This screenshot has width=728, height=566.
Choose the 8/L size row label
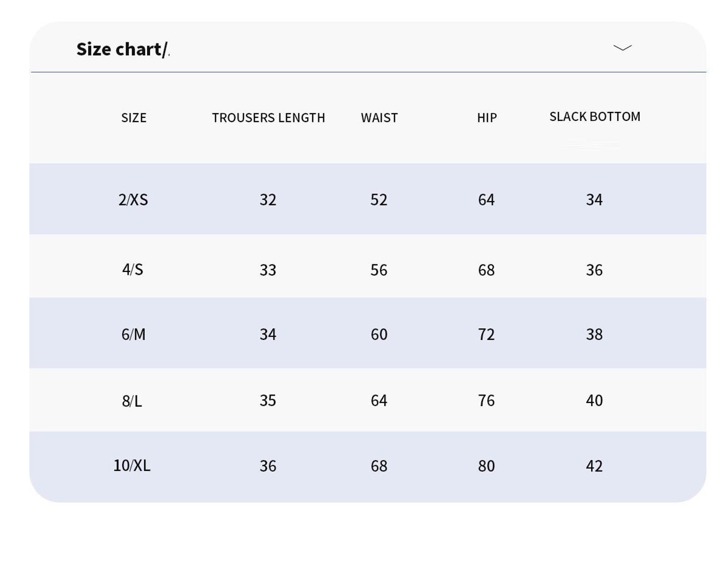pyautogui.click(x=132, y=401)
